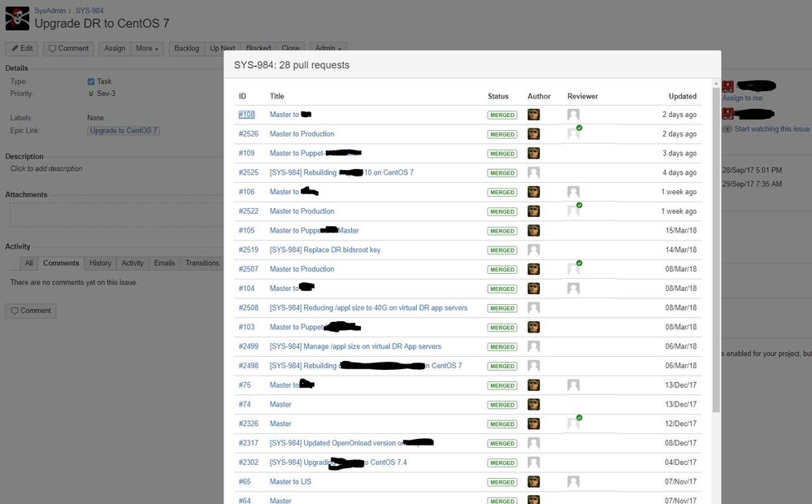The width and height of the screenshot is (812, 504).
Task: Click approved reviewer avatar in #2522 row
Action: tap(574, 211)
